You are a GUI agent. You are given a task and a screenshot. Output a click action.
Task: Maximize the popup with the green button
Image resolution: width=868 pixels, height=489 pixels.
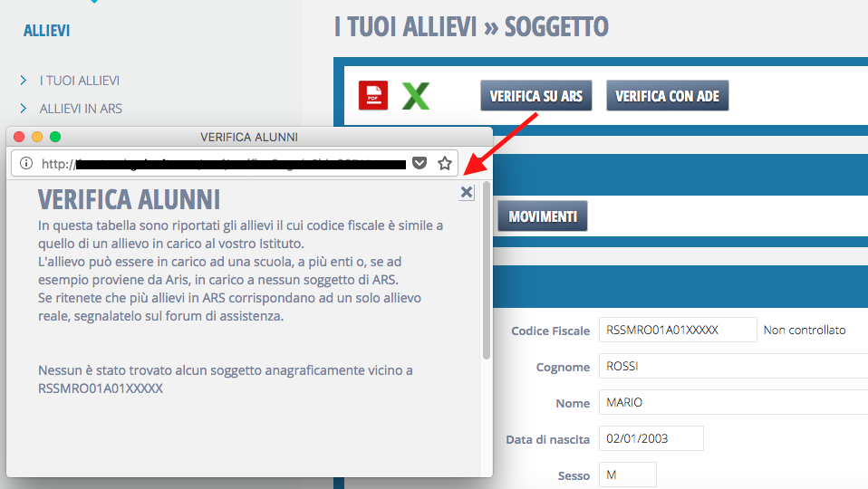point(55,137)
